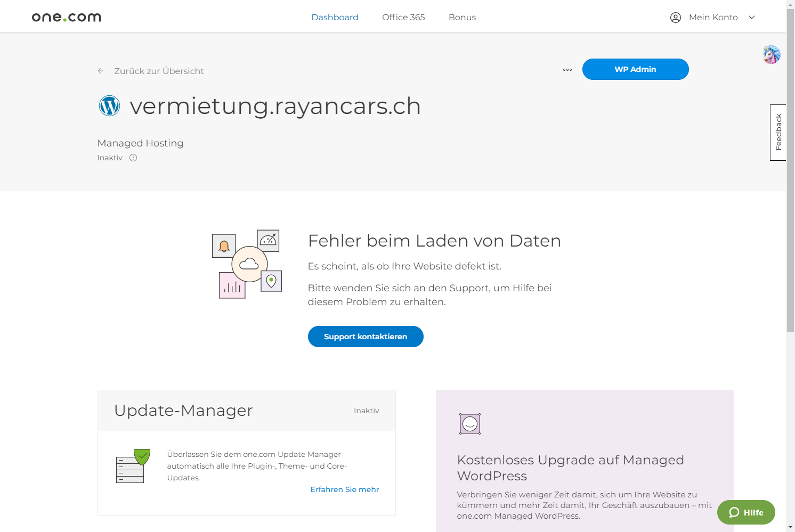Click Support kontaktieren button
The image size is (795, 532).
pyautogui.click(x=366, y=337)
